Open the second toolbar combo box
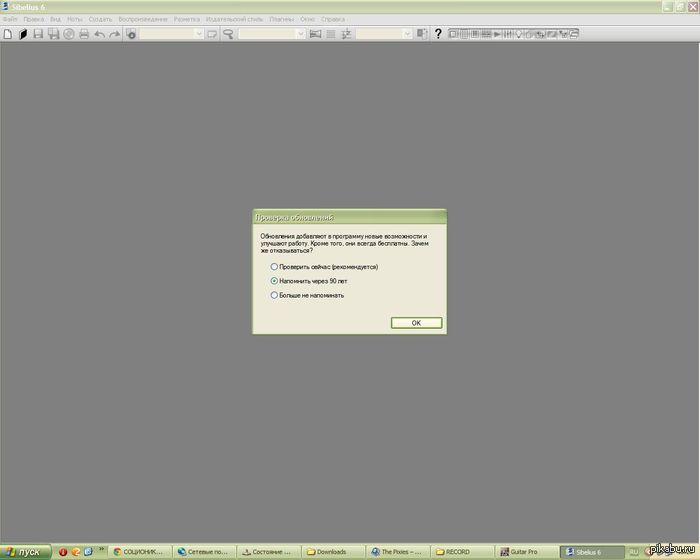Viewport: 700px width, 560px height. (300, 34)
